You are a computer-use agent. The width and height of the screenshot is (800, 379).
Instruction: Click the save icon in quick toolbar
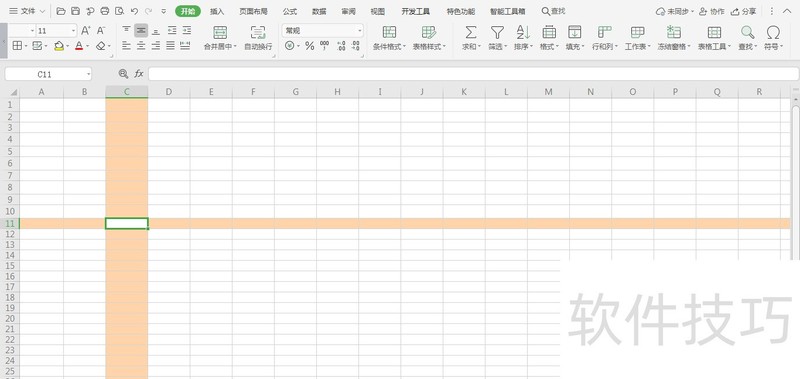76,11
